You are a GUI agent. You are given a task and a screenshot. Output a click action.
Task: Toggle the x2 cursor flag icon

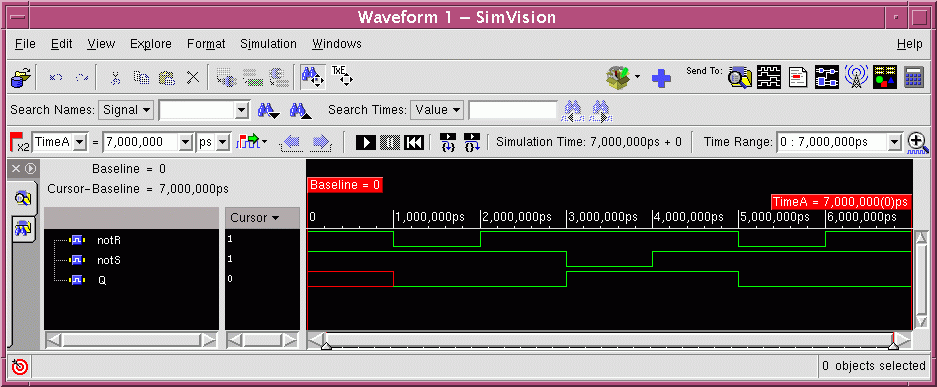coord(20,143)
